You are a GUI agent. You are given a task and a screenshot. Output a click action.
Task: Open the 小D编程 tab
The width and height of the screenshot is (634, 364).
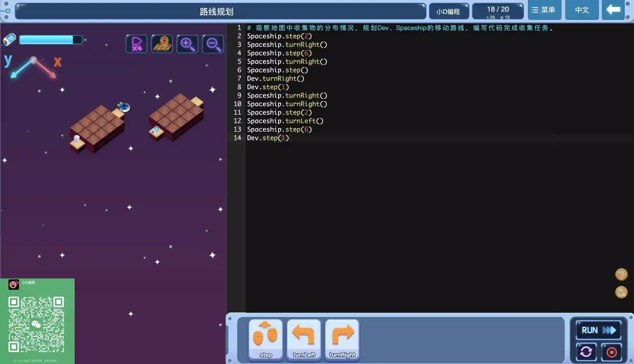448,11
